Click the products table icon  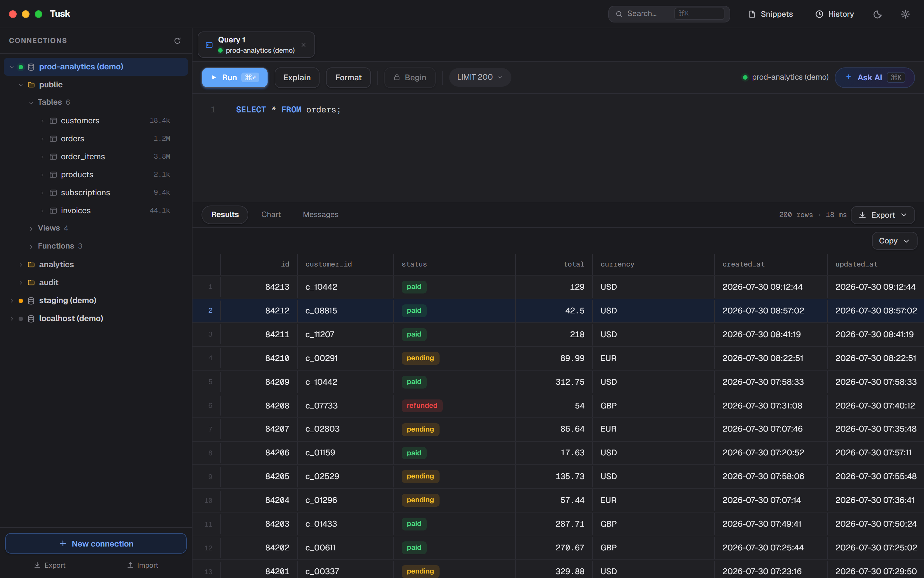(x=54, y=175)
